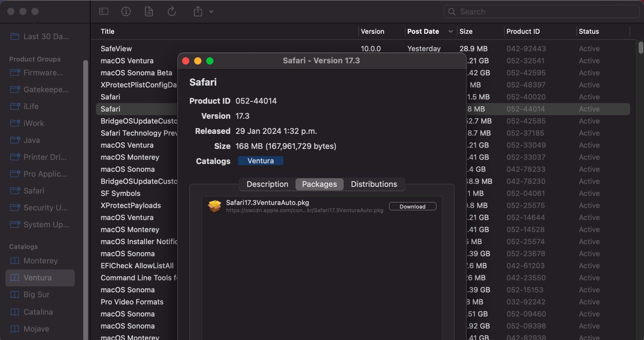The image size is (644, 340).
Task: Click the Yesterday post date cell
Action: click(424, 49)
